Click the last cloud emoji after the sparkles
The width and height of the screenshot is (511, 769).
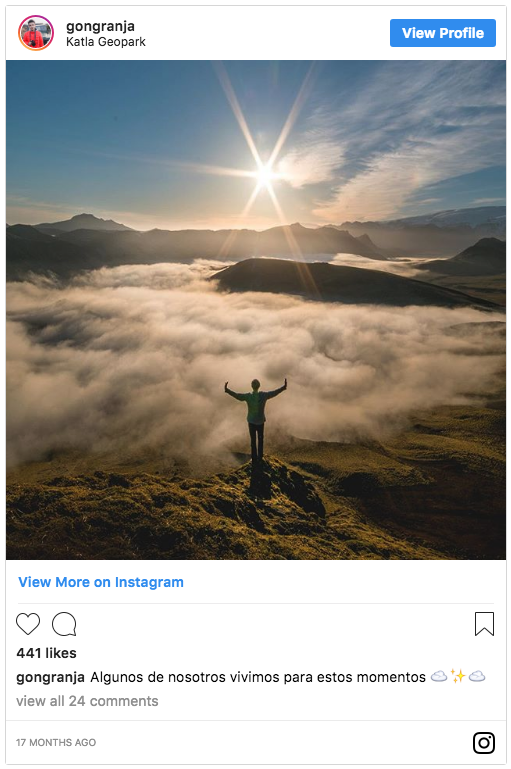[477, 677]
